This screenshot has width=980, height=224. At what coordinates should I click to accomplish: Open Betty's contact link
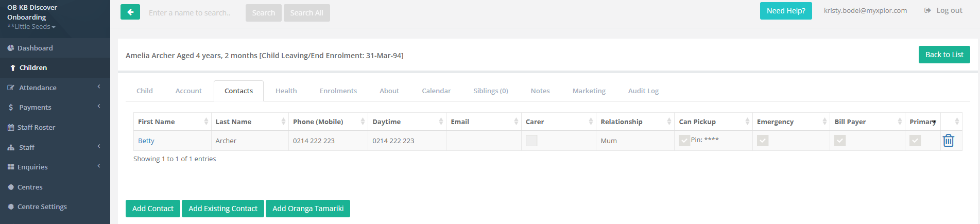click(146, 141)
